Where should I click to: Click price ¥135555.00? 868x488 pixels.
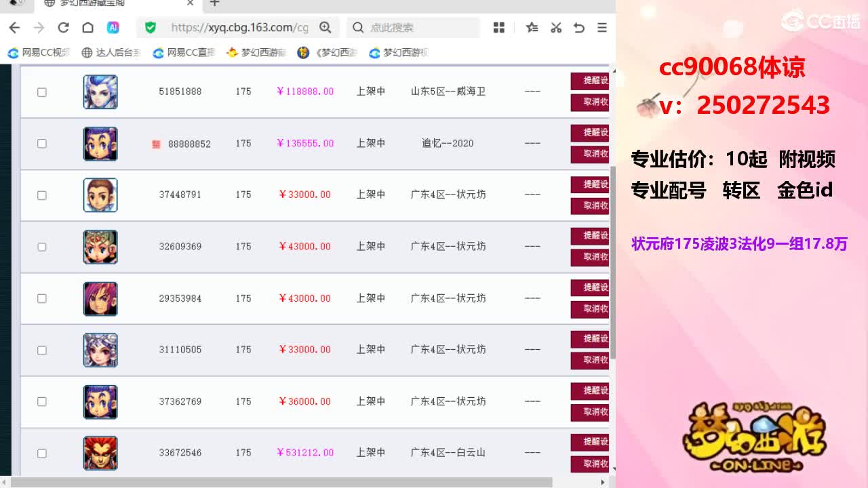point(305,143)
